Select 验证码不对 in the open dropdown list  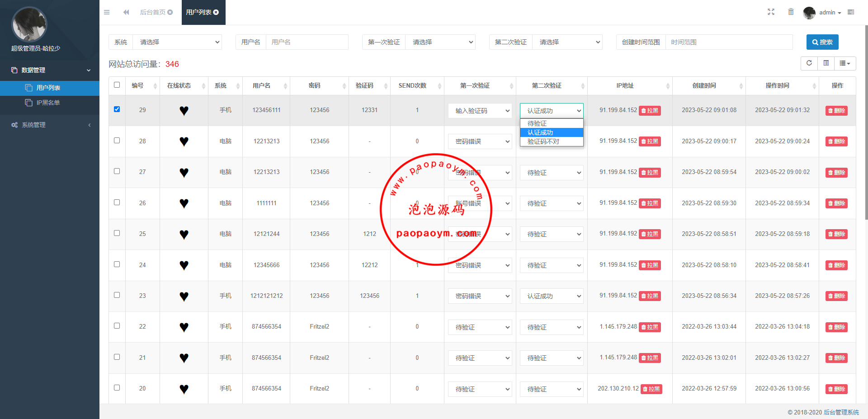click(x=543, y=141)
